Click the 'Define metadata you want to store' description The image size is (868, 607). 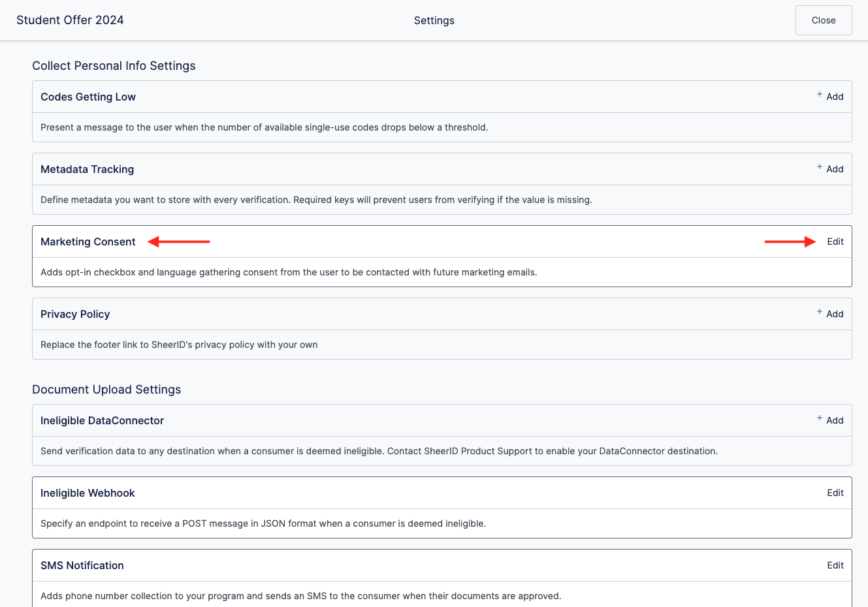click(x=316, y=200)
